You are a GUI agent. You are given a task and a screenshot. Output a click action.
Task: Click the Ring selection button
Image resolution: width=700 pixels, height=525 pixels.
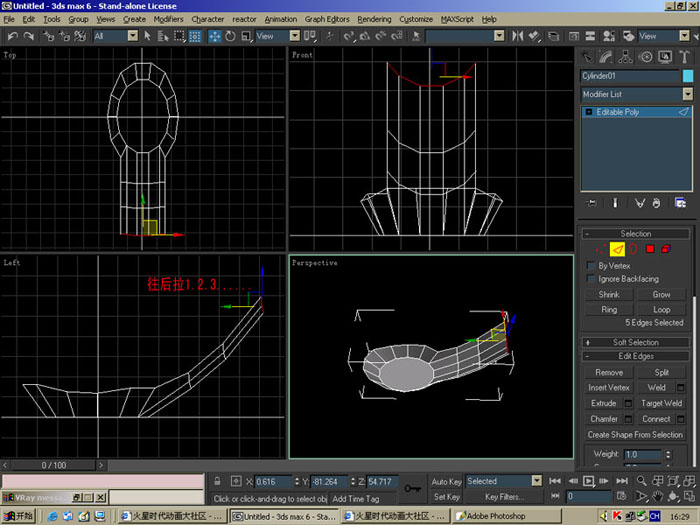click(x=609, y=310)
